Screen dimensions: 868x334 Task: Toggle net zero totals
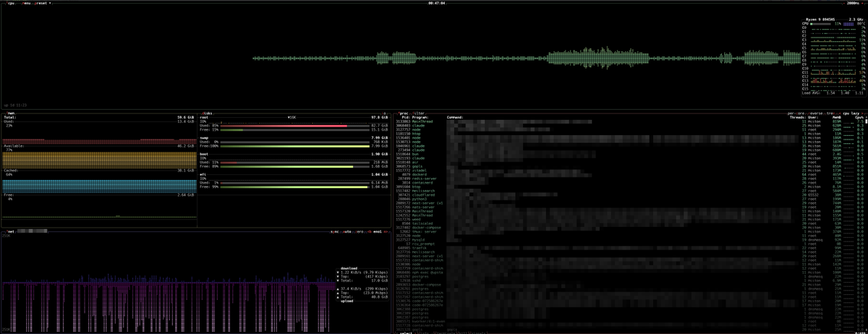coord(360,231)
